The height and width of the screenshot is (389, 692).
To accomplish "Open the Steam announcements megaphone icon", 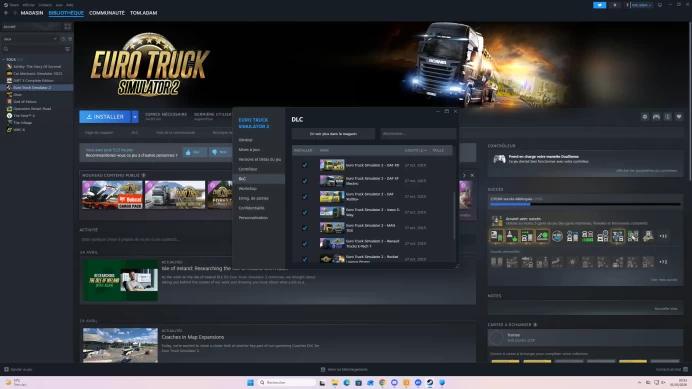I will click(x=599, y=5).
